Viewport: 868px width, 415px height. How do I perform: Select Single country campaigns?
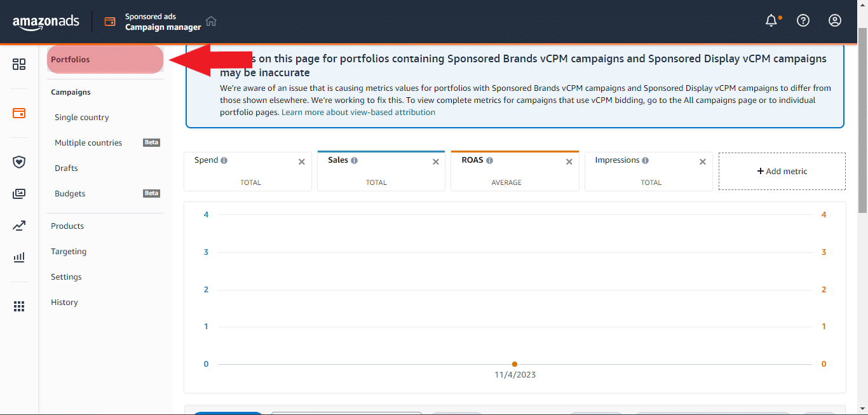(82, 118)
